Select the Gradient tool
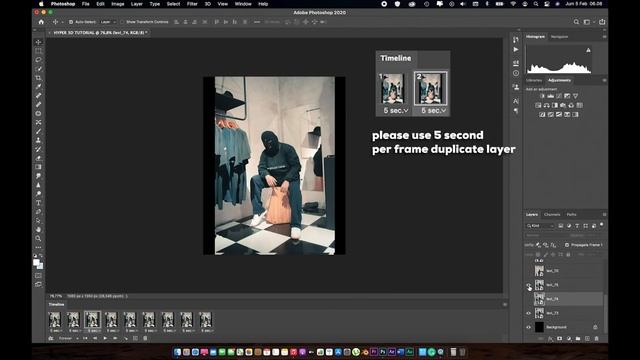The height and width of the screenshot is (360, 640). point(38,167)
